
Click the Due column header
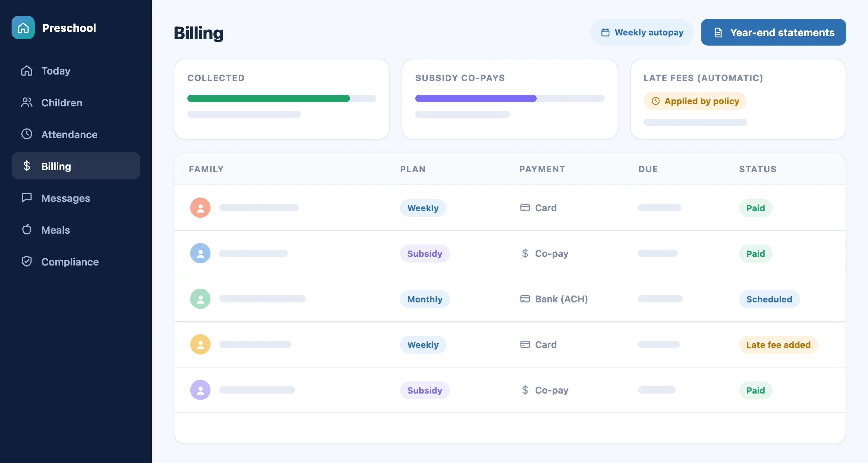pos(648,169)
